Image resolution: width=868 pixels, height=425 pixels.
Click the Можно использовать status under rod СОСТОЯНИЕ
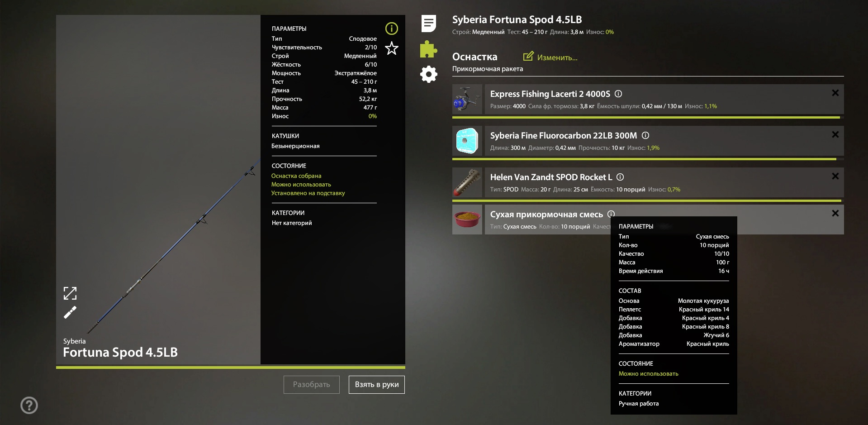coord(301,185)
